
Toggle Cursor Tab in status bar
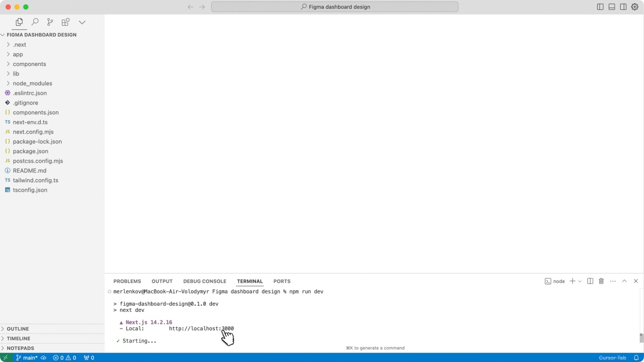[x=612, y=358]
